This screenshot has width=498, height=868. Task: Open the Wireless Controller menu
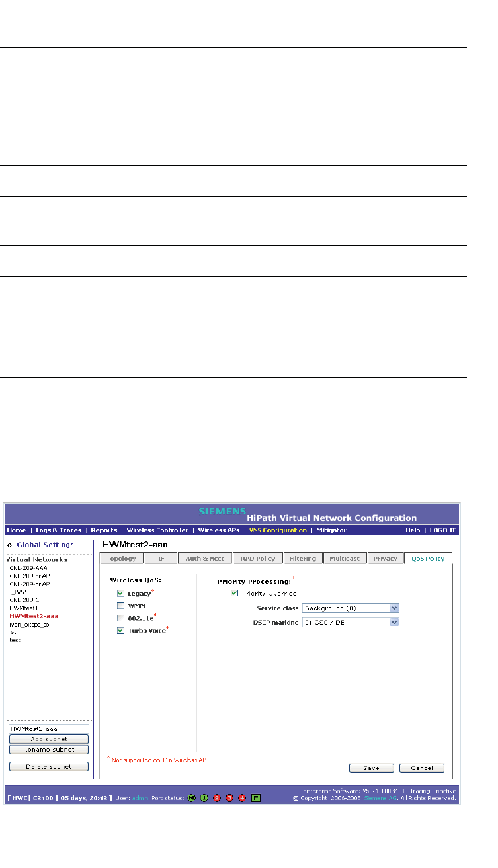pyautogui.click(x=157, y=530)
